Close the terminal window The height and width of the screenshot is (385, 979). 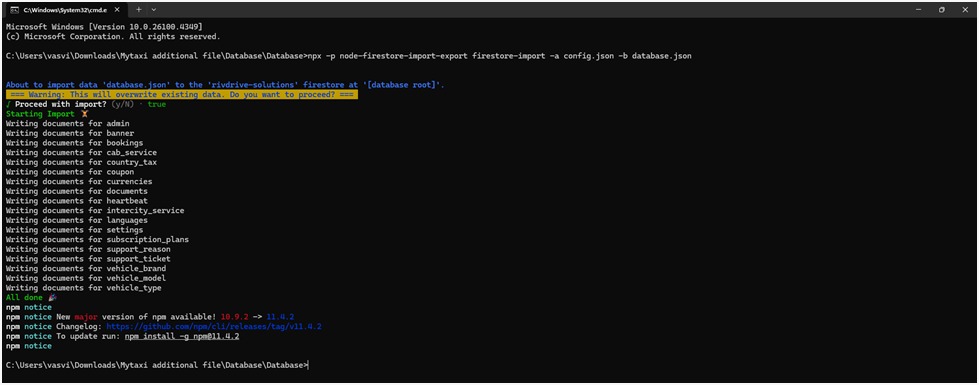click(x=965, y=10)
